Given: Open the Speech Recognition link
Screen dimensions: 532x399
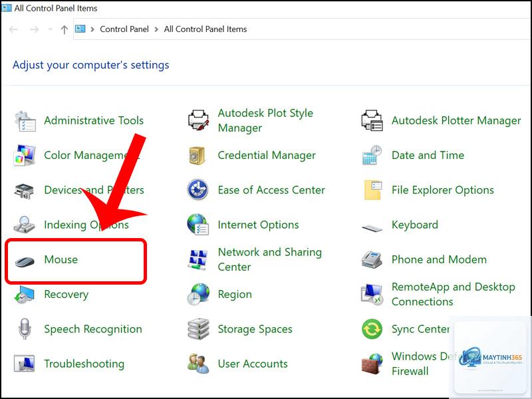Looking at the screenshot, I should [93, 329].
